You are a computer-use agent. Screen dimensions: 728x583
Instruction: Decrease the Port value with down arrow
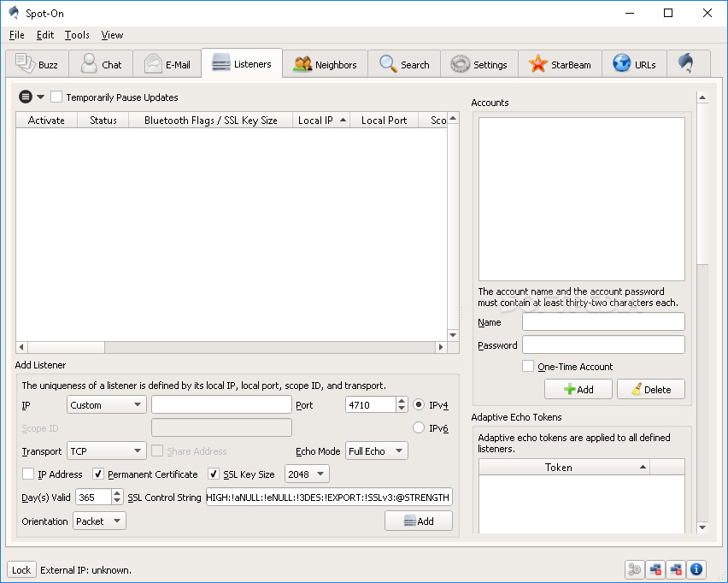pyautogui.click(x=402, y=409)
